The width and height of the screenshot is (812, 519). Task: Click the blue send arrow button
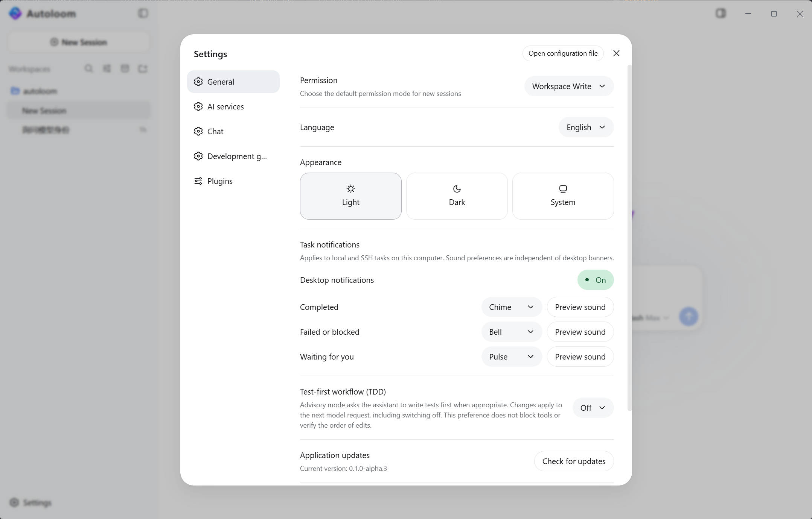[x=689, y=317]
